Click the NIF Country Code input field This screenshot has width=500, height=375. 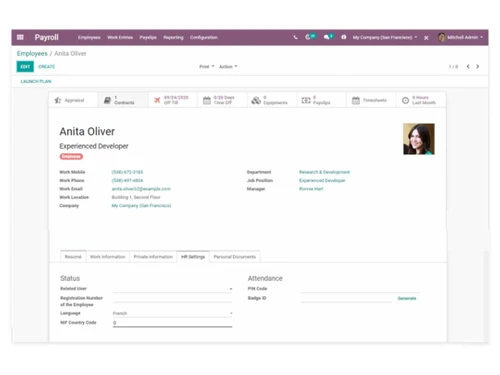(x=172, y=323)
